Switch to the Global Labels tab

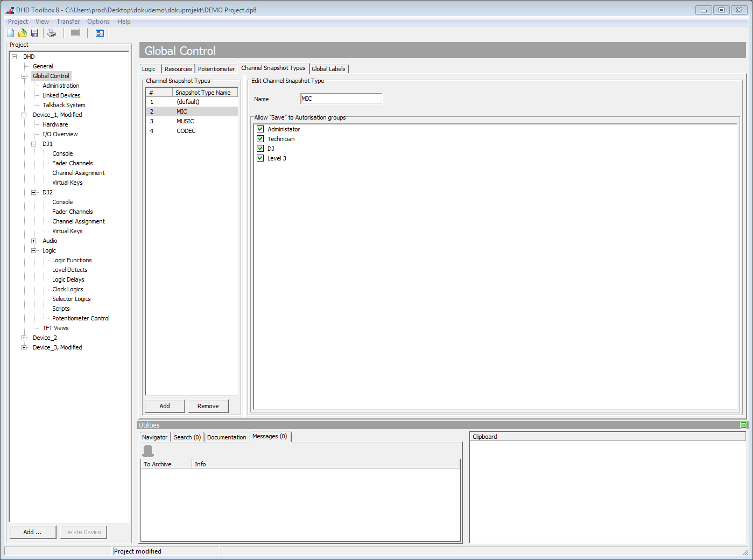click(x=328, y=68)
